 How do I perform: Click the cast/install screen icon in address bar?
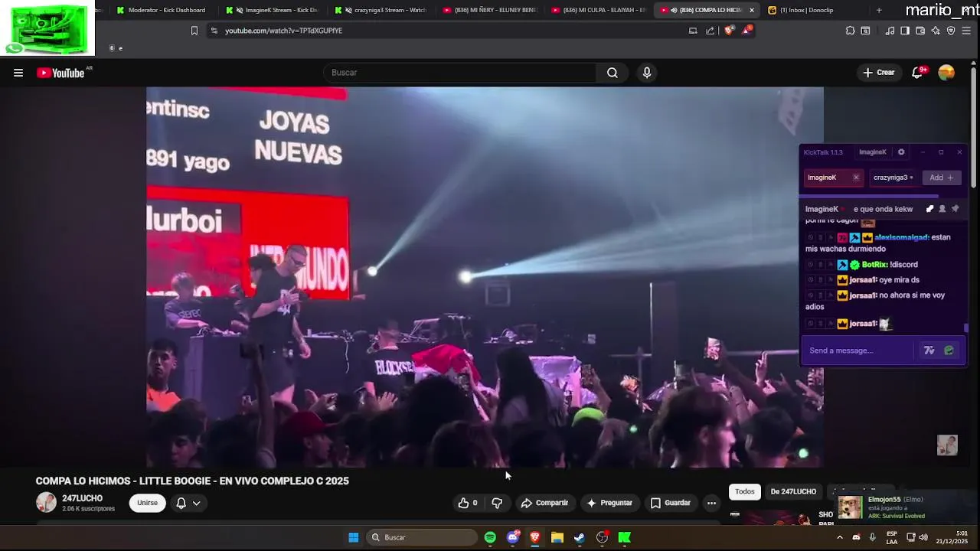(x=693, y=31)
